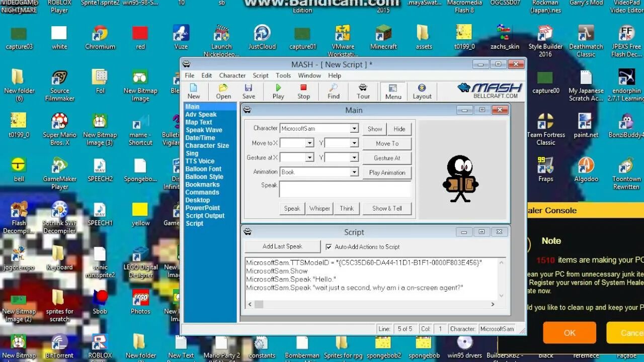Open the Animation dropdown showing Book

coord(354,172)
